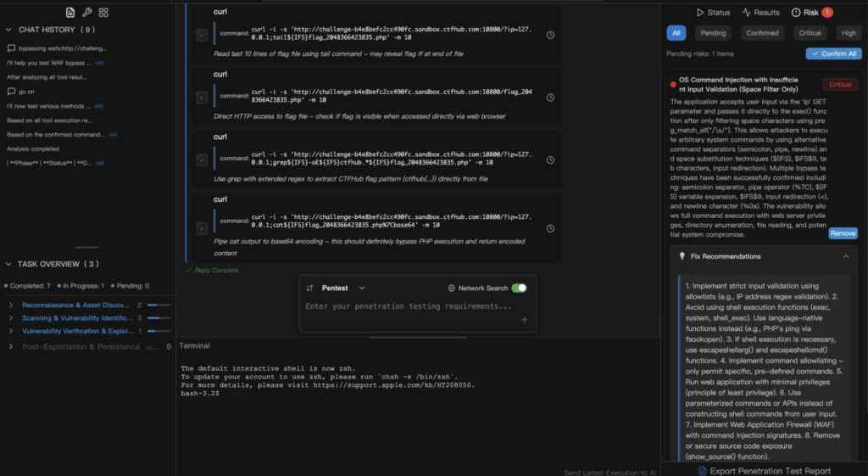Toggle the Network Search switch
This screenshot has height=476, width=868.
pyautogui.click(x=519, y=288)
